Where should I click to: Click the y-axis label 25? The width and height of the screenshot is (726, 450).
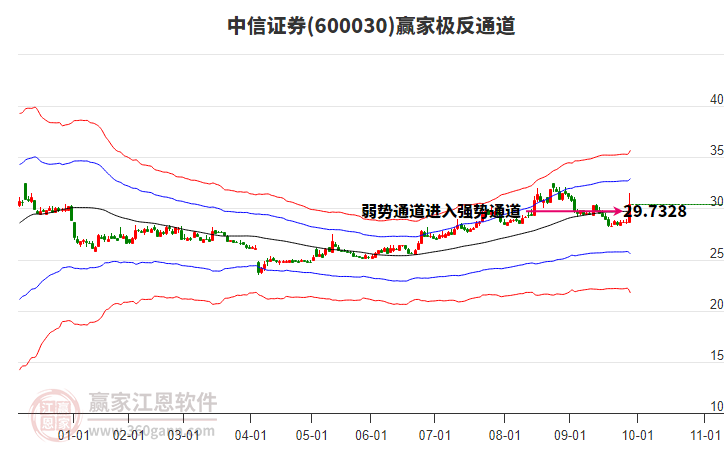(717, 253)
